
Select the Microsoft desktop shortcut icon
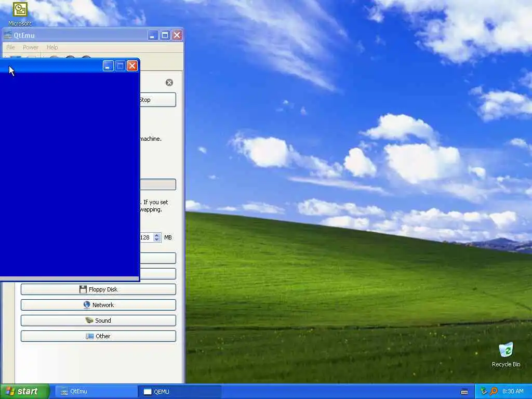20,14
